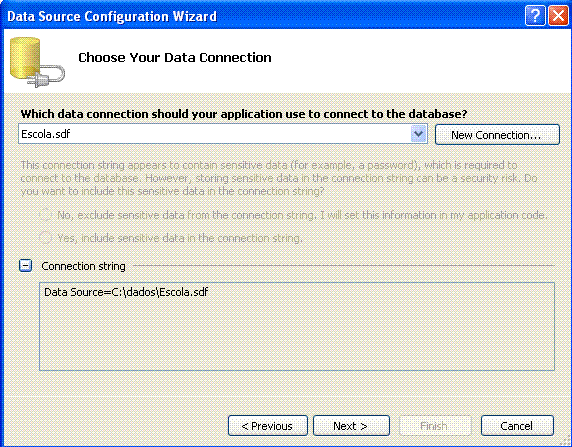Close the Data Source Configuration Wizard

(x=559, y=16)
